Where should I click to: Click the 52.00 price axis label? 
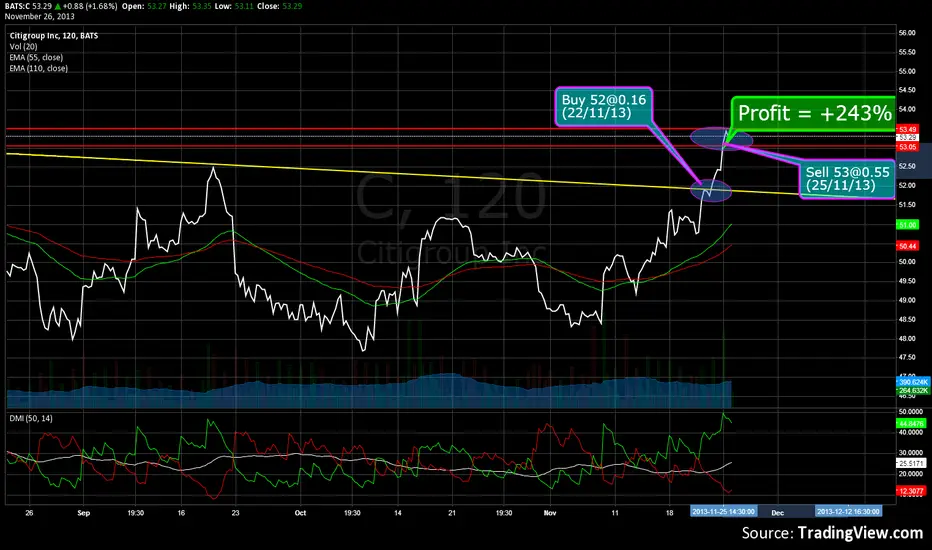[907, 186]
